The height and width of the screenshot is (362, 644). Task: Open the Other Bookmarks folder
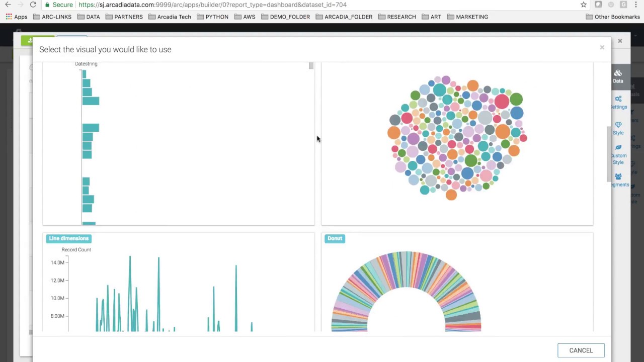point(613,17)
